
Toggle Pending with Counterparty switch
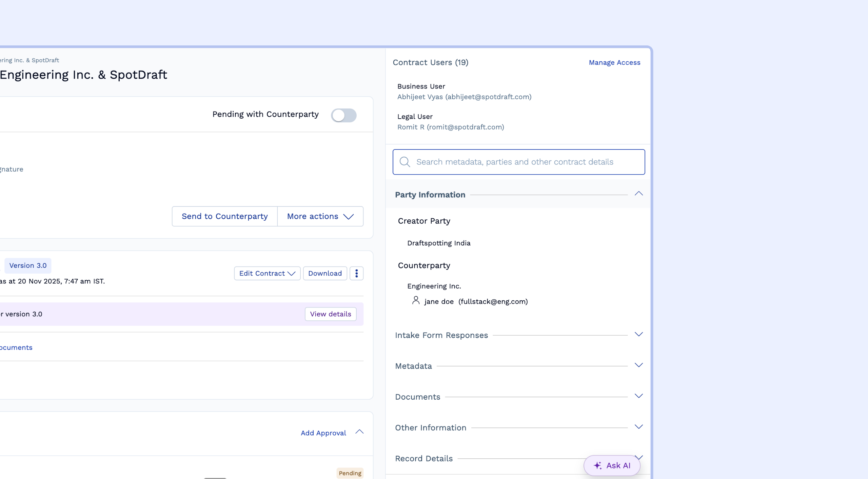pos(343,115)
